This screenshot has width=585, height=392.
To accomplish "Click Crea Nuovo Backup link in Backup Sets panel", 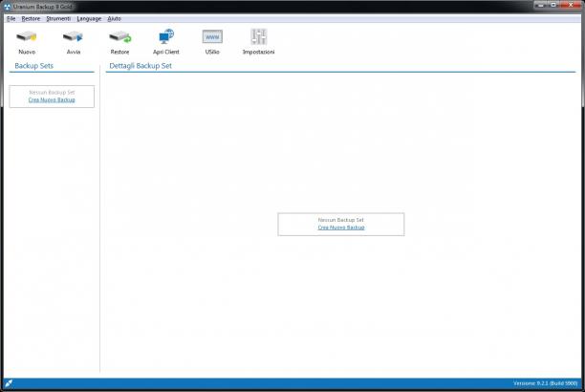I will (x=52, y=100).
